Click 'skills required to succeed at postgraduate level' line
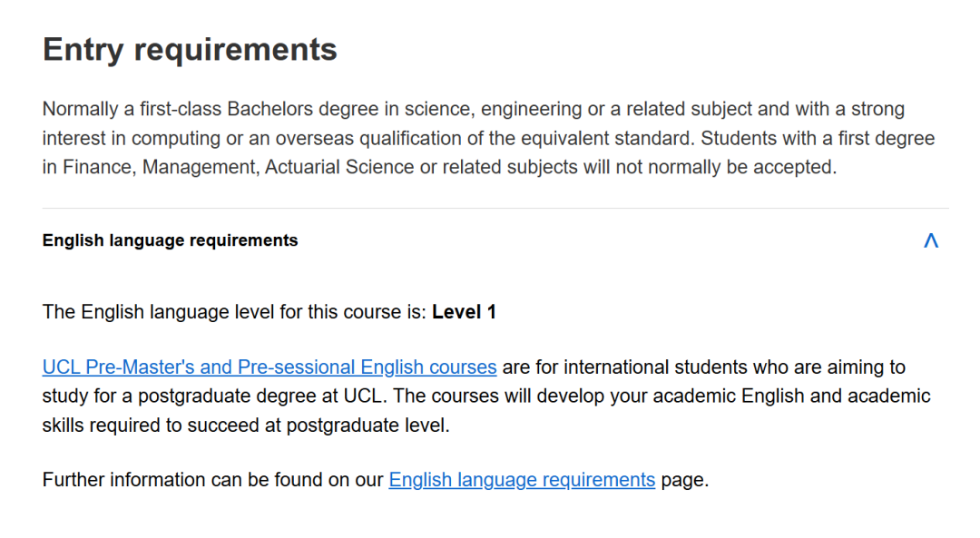Image resolution: width=980 pixels, height=538 pixels. (x=245, y=426)
